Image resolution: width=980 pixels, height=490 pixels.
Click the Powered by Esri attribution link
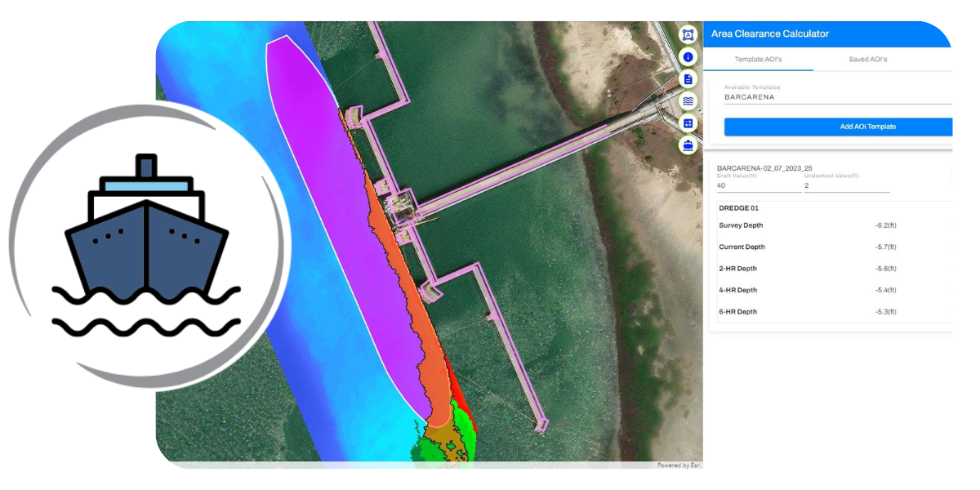click(x=679, y=465)
